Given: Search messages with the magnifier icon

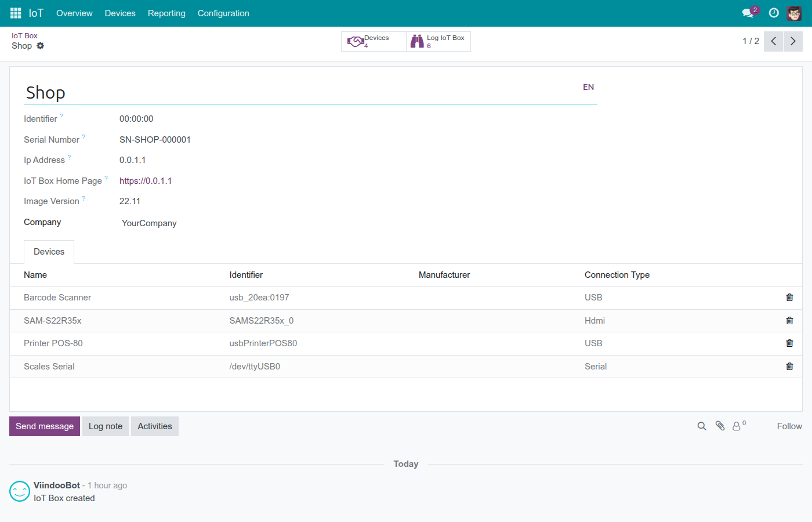Looking at the screenshot, I should (x=702, y=426).
